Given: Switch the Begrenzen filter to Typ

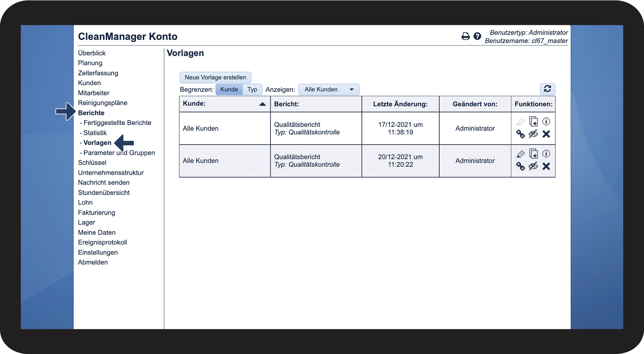Looking at the screenshot, I should (x=252, y=89).
